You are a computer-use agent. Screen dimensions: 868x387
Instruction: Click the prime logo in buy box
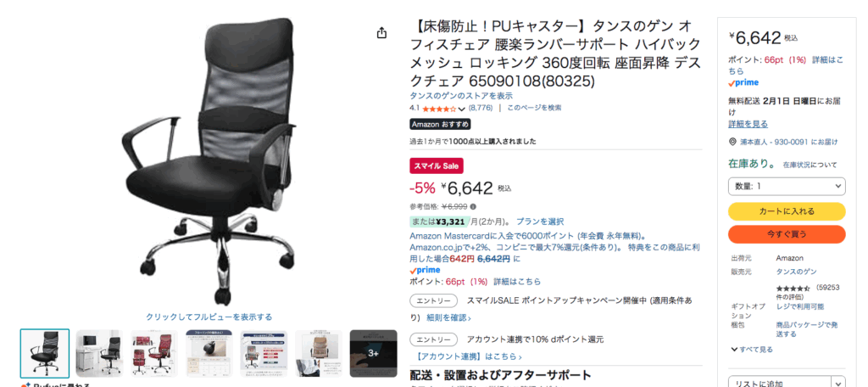[x=743, y=82]
